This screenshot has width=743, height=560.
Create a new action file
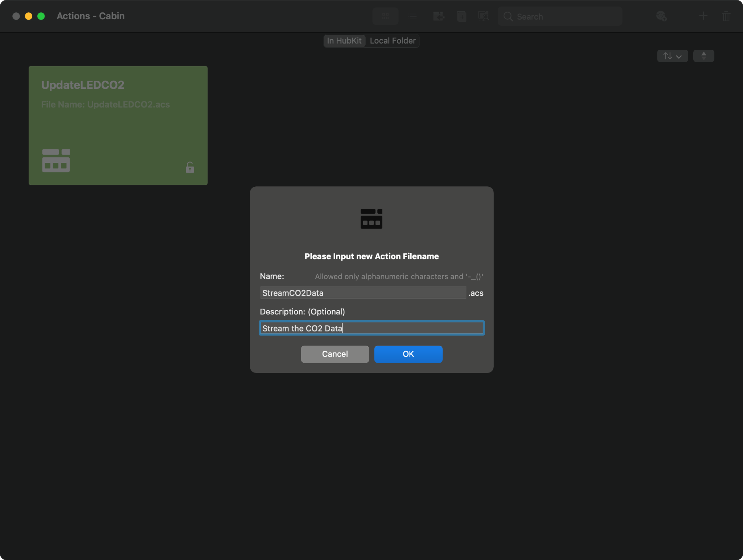pyautogui.click(x=461, y=16)
